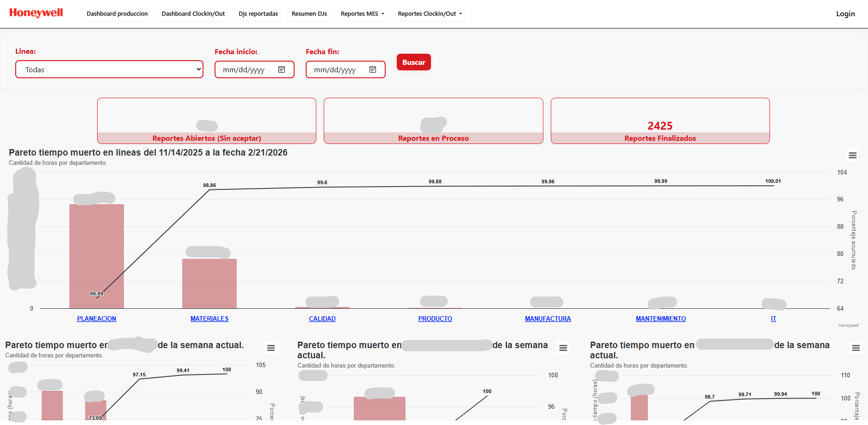This screenshot has width=868, height=425.
Task: Go to Dashboard produccion
Action: coord(117,13)
